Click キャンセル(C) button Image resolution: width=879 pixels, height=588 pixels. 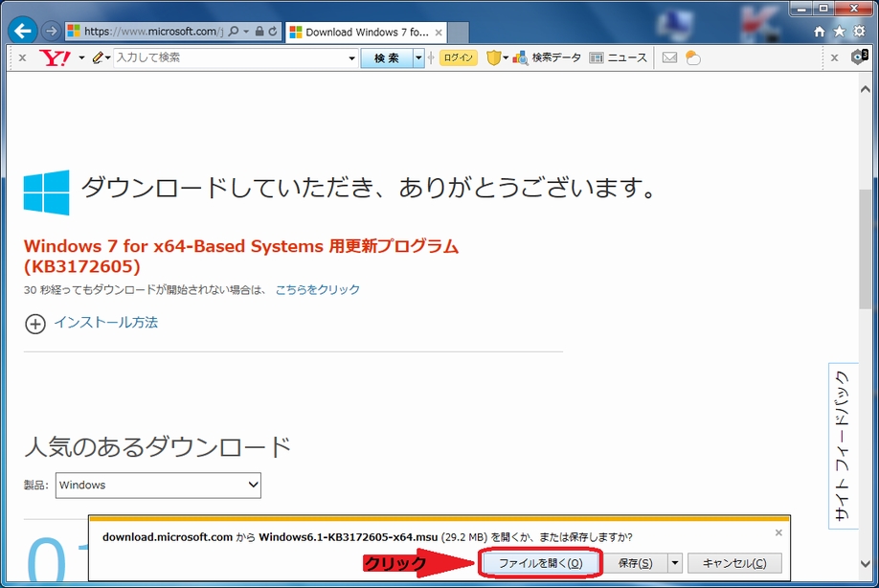pyautogui.click(x=734, y=563)
